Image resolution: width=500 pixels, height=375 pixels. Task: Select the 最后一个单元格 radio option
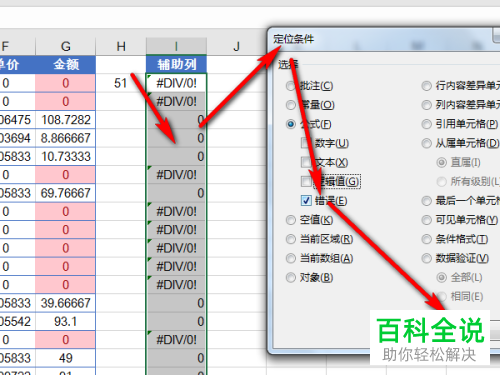pos(426,201)
